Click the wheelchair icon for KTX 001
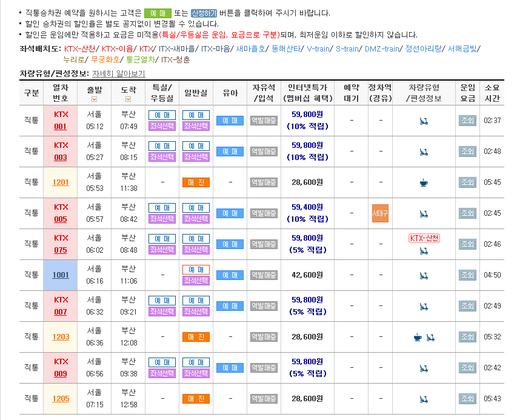517x420 pixels. pyautogui.click(x=424, y=121)
